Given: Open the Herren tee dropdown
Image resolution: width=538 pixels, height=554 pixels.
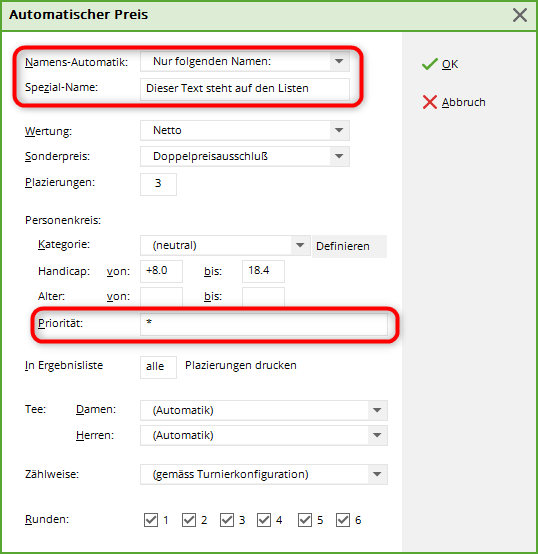Looking at the screenshot, I should [x=264, y=435].
